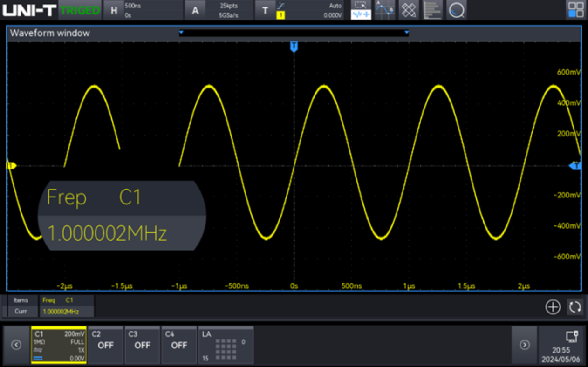Image resolution: width=588 pixels, height=367 pixels.
Task: Enable channel C4
Action: tap(179, 345)
